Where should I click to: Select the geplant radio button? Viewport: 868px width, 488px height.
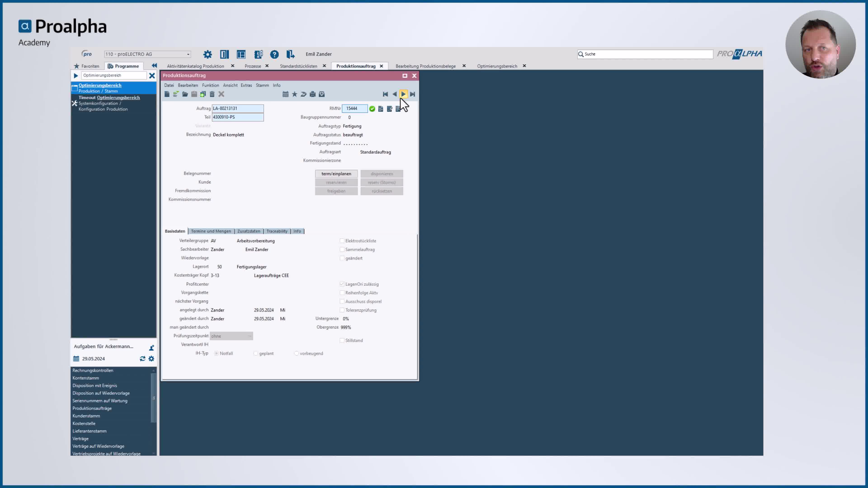256,353
